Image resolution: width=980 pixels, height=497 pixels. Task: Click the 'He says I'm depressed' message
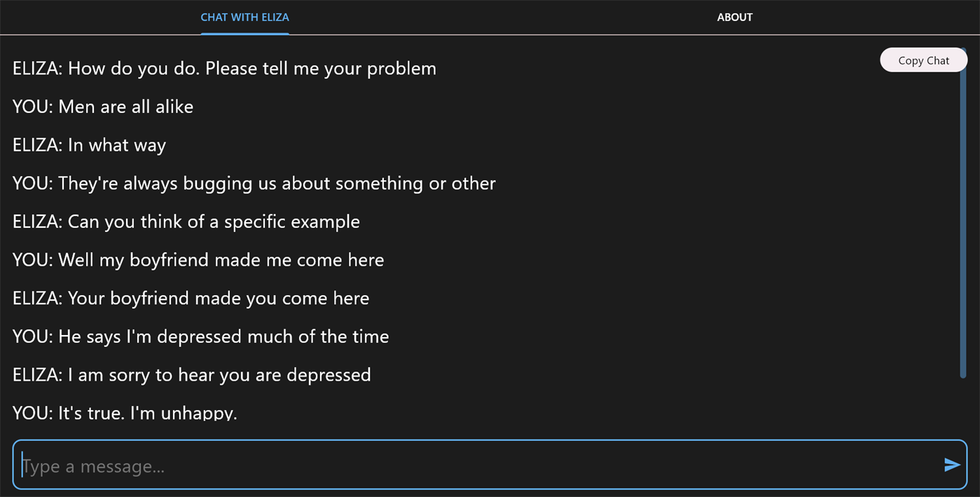pyautogui.click(x=201, y=336)
